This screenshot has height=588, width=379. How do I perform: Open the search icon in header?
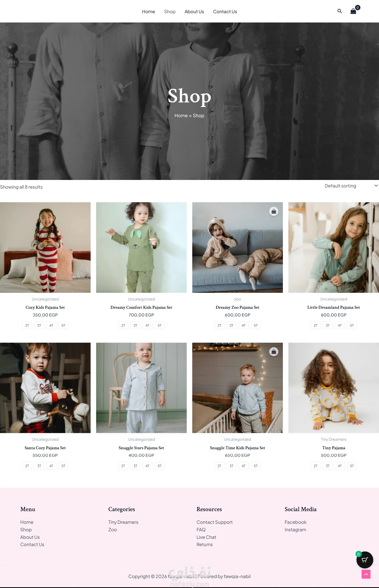pyautogui.click(x=340, y=11)
